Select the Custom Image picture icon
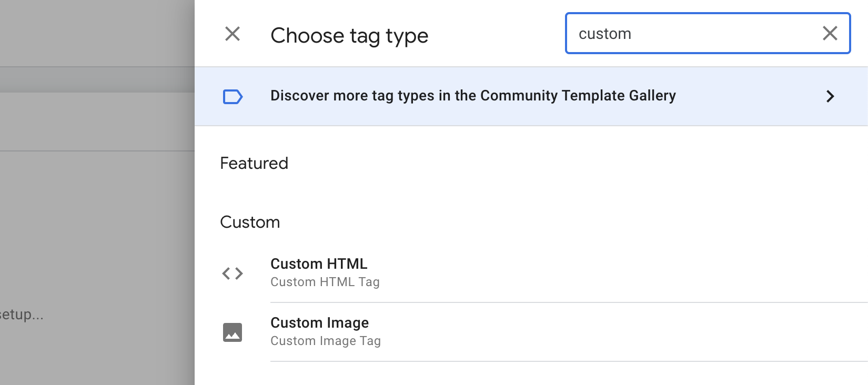This screenshot has width=868, height=385. (x=233, y=332)
